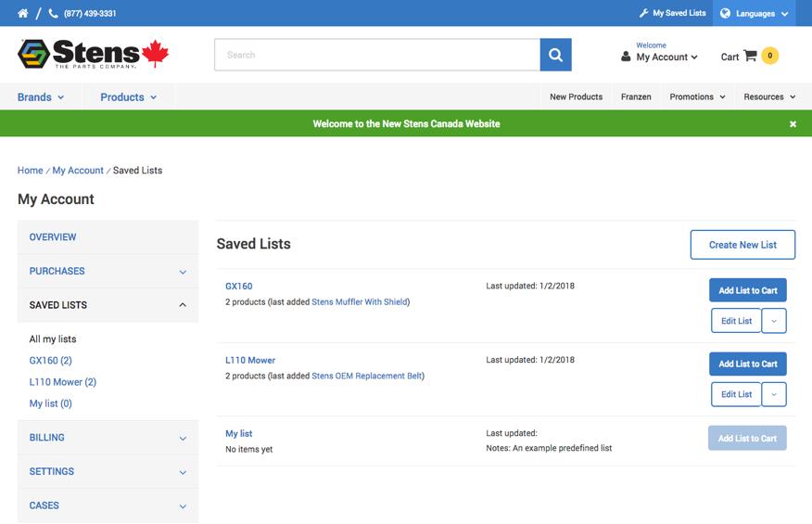Click the user profile icon
This screenshot has width=812, height=524.
tap(626, 57)
